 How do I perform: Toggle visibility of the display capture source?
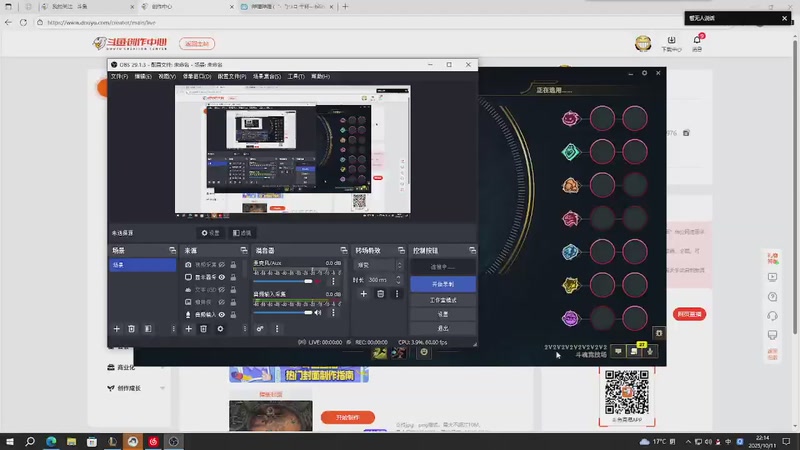222,277
